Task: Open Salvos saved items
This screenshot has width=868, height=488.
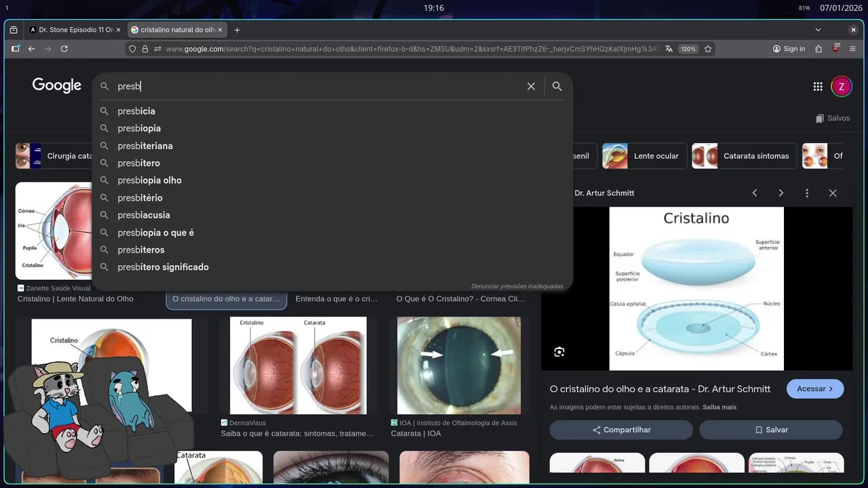Action: tap(833, 118)
